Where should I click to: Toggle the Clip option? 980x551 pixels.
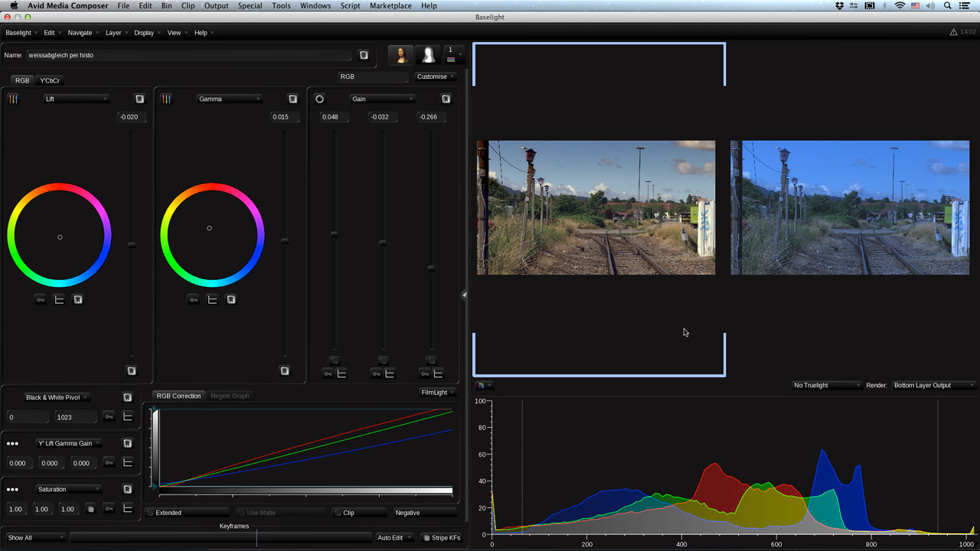(x=338, y=513)
